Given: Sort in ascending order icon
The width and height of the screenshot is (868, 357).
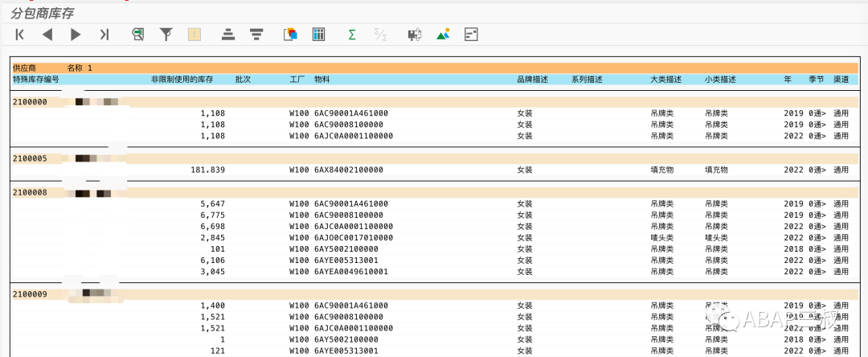Looking at the screenshot, I should (228, 35).
